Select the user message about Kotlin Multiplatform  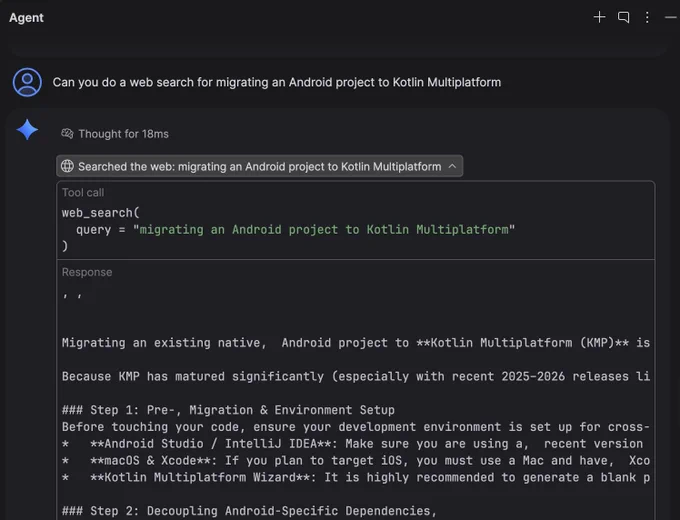[x=277, y=82]
